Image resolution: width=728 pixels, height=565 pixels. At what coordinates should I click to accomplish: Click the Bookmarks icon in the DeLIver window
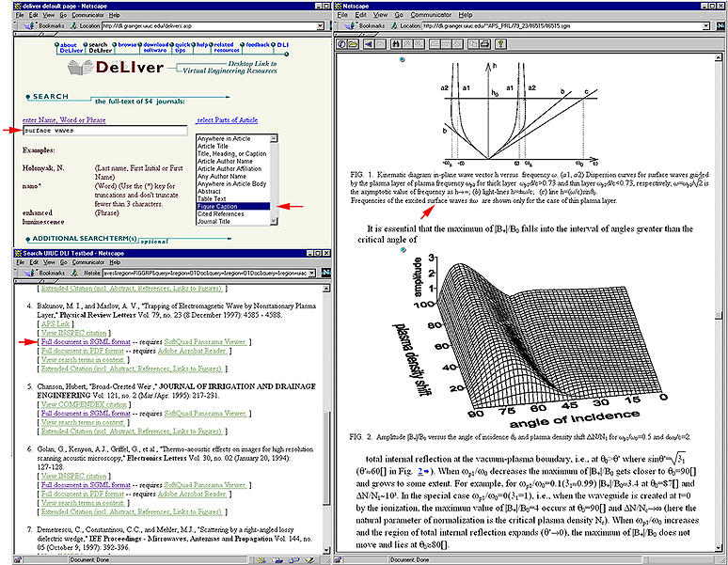tap(29, 26)
